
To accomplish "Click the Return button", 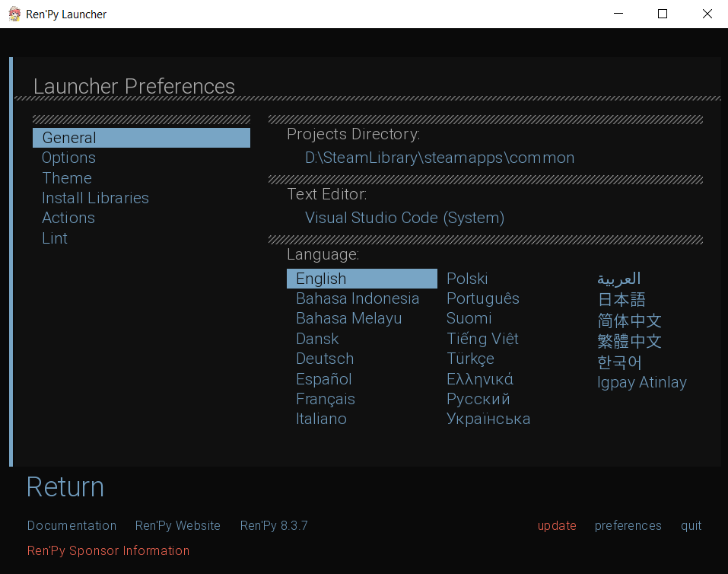I will click(65, 487).
